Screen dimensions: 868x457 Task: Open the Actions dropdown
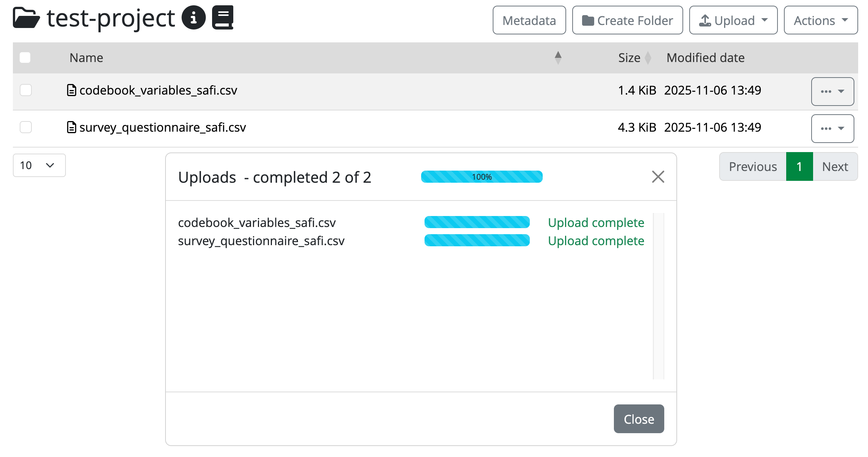click(820, 20)
